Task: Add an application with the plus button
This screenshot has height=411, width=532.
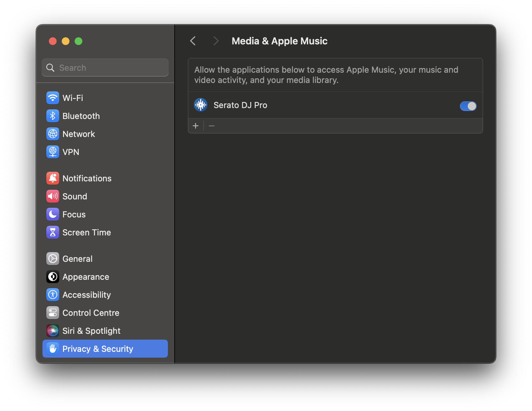Action: pos(196,126)
